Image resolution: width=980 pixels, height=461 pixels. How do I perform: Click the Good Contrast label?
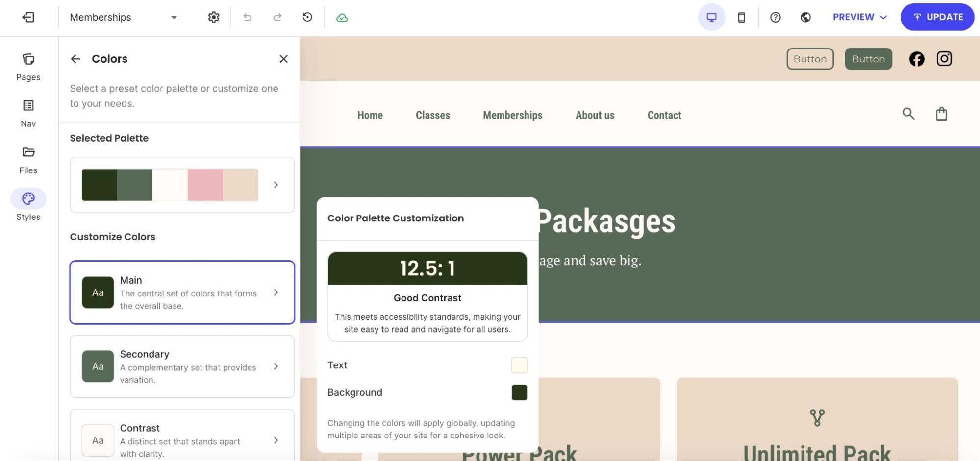427,298
